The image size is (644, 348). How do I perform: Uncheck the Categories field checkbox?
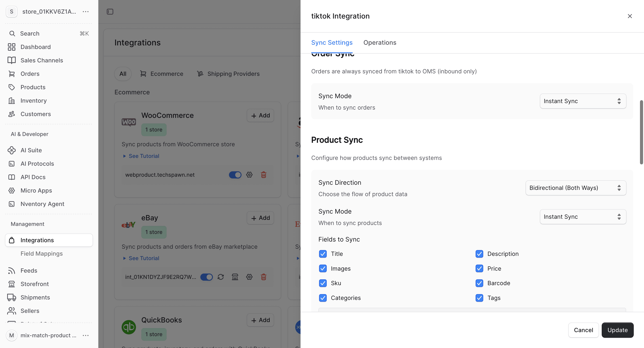tap(323, 298)
